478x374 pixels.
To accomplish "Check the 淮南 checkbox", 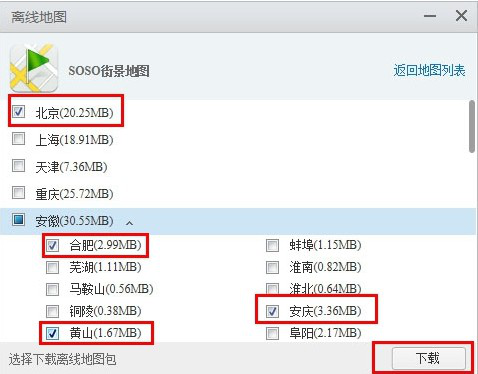I will (x=272, y=267).
